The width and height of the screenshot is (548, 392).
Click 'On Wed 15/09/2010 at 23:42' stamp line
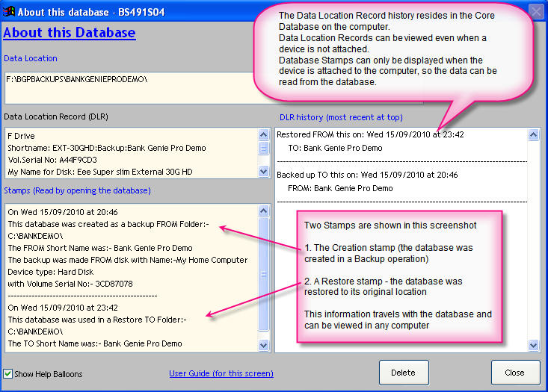(63, 308)
